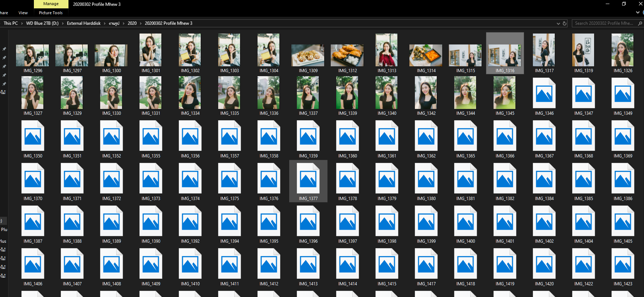Open the IMG_1377 image file icon
This screenshot has width=644, height=297.
click(308, 179)
